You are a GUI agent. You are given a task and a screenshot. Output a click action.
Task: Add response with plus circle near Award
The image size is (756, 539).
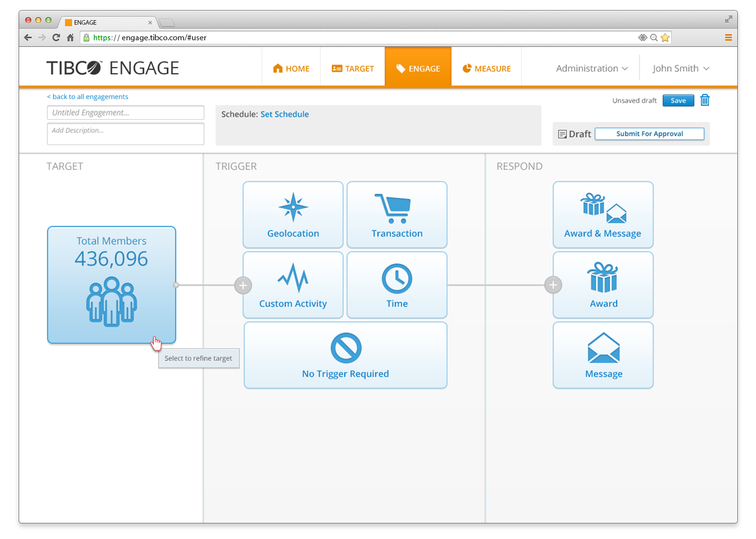553,285
